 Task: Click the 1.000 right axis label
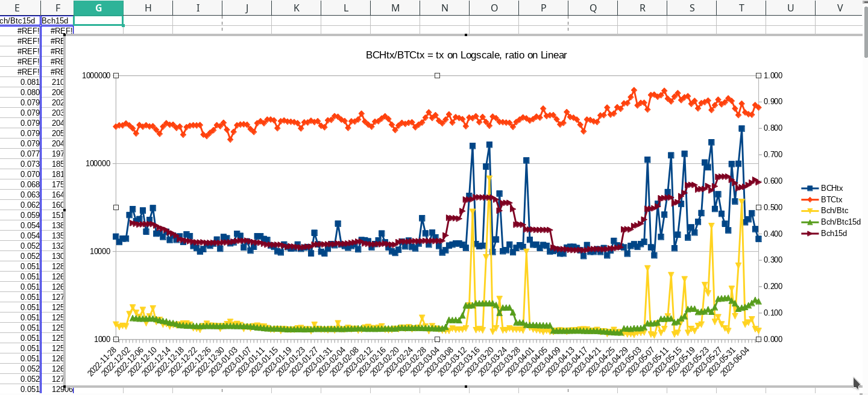[773, 75]
